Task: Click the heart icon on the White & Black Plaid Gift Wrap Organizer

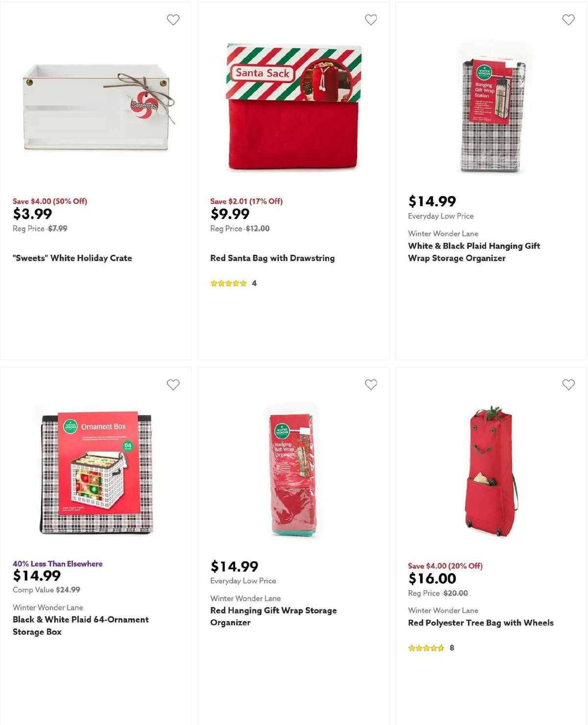Action: click(568, 20)
